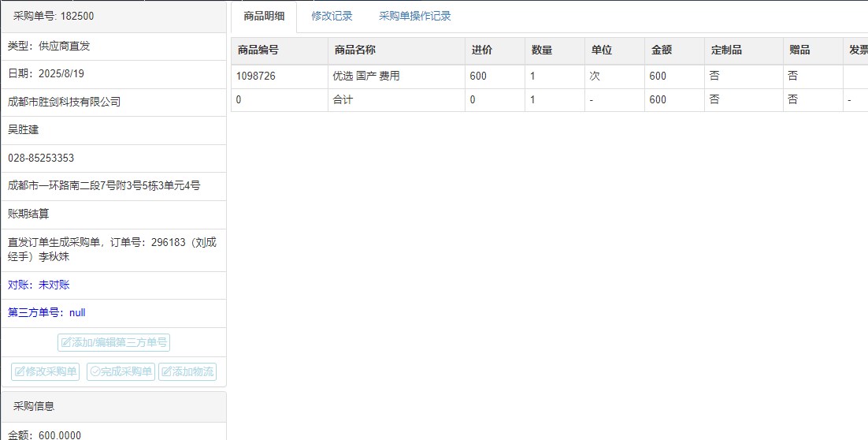
Task: Click the edit icon on 添加/编辑第三方单号
Action: click(x=66, y=342)
